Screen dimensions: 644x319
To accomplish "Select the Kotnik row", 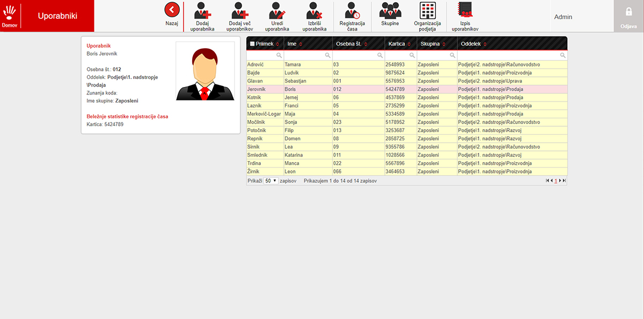I will pyautogui.click(x=406, y=97).
